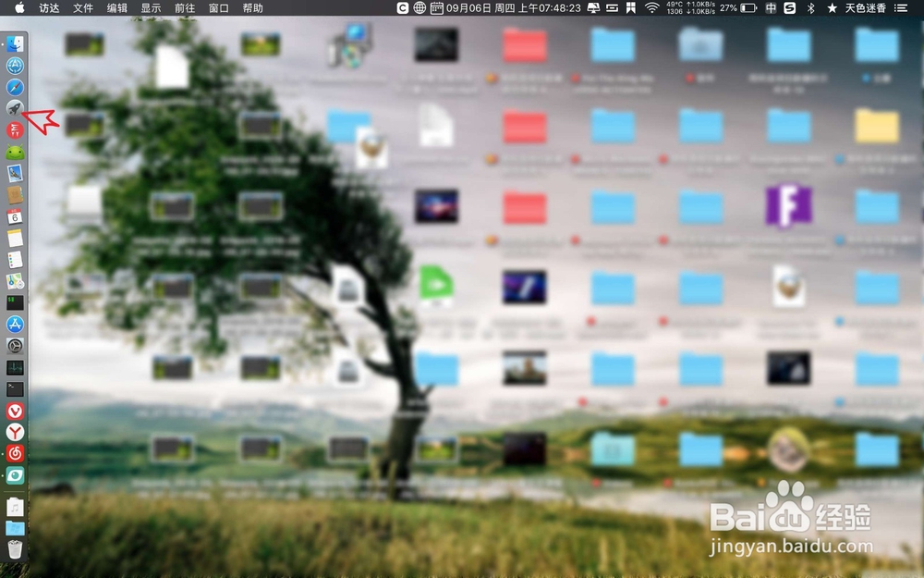The height and width of the screenshot is (578, 924).
Task: Open the App Store from the Dock
Action: point(15,324)
